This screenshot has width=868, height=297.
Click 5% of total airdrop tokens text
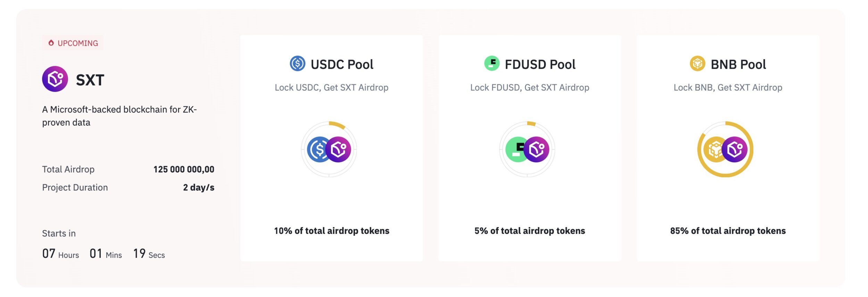point(529,231)
